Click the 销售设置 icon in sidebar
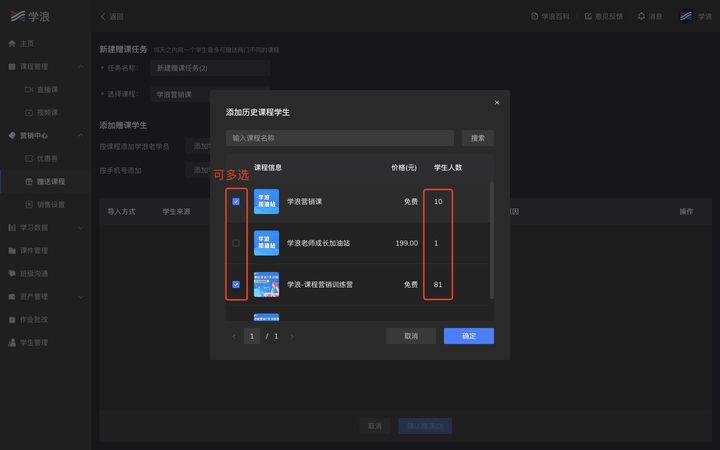The width and height of the screenshot is (720, 450). point(29,204)
